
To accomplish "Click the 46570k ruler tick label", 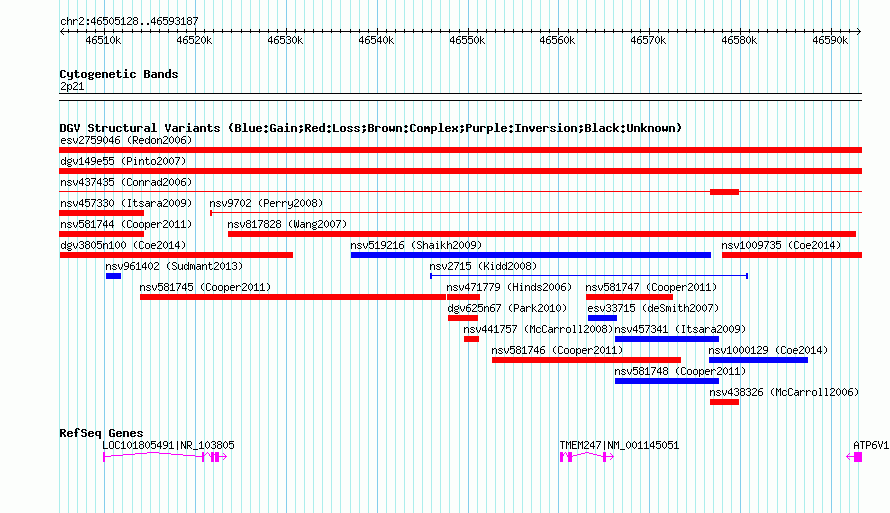I will point(648,40).
